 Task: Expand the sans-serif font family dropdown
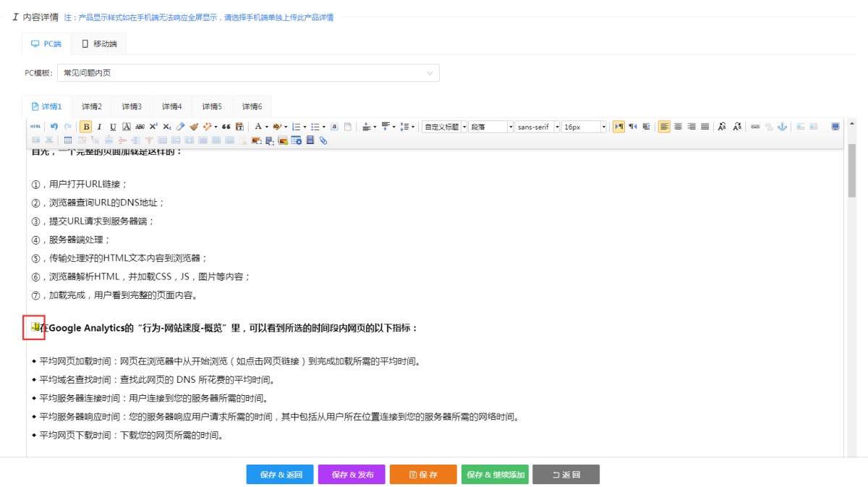pyautogui.click(x=537, y=127)
